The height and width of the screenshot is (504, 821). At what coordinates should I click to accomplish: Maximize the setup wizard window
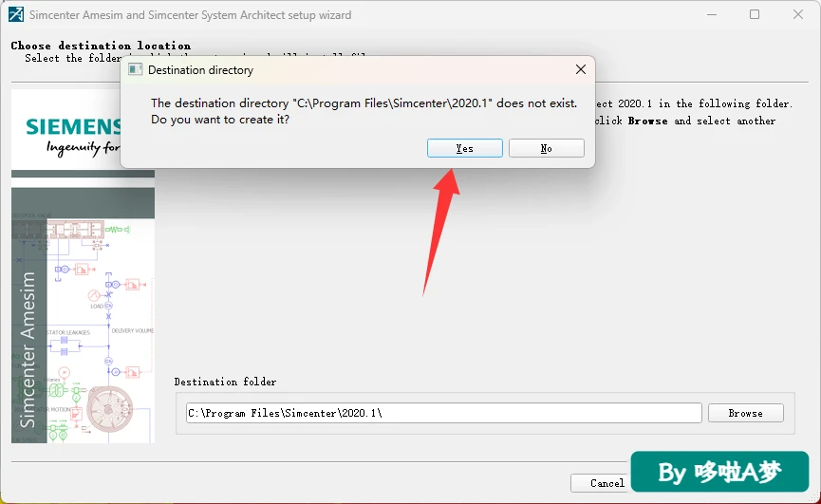pos(755,14)
